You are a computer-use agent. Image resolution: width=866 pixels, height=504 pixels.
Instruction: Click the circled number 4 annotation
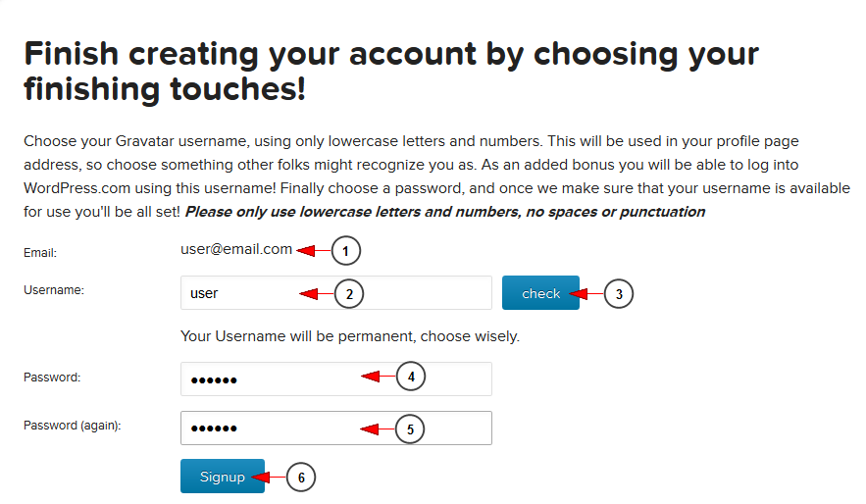411,377
